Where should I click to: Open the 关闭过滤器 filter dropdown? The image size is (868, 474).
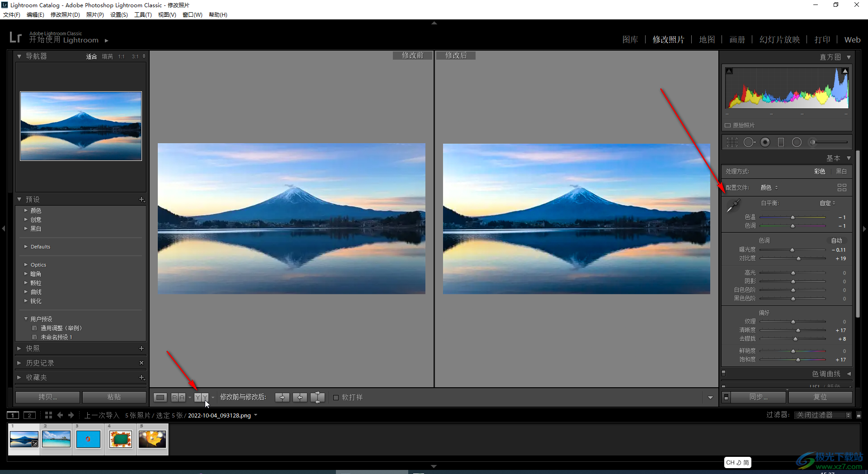pyautogui.click(x=823, y=415)
